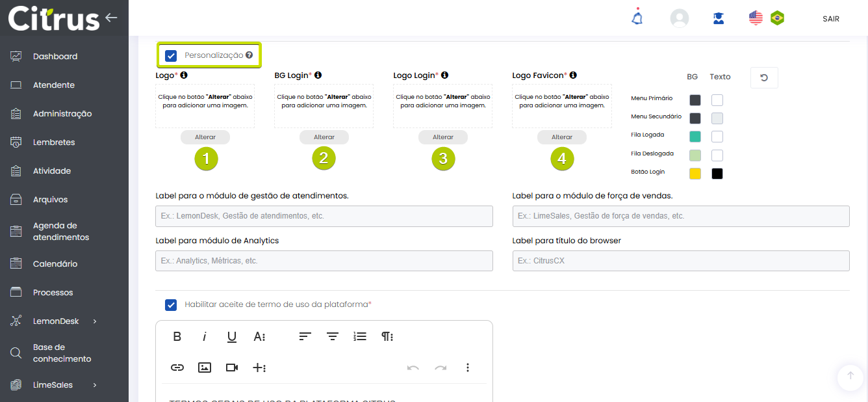The height and width of the screenshot is (402, 868).
Task: Reset colors with the undo arrow button
Action: (x=764, y=77)
